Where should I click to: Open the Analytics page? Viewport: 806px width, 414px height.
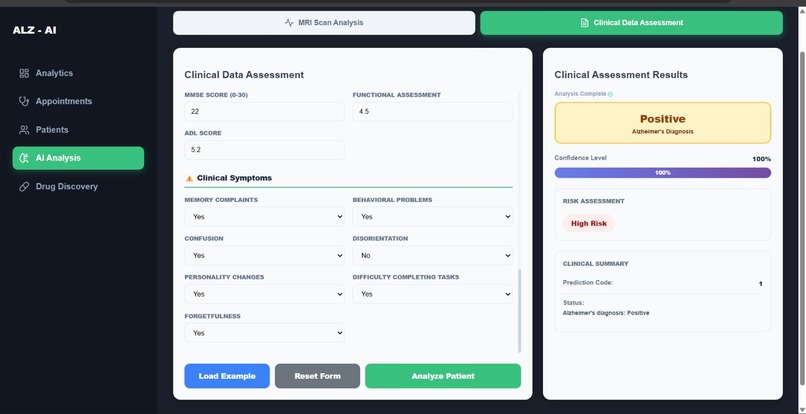tap(78, 73)
